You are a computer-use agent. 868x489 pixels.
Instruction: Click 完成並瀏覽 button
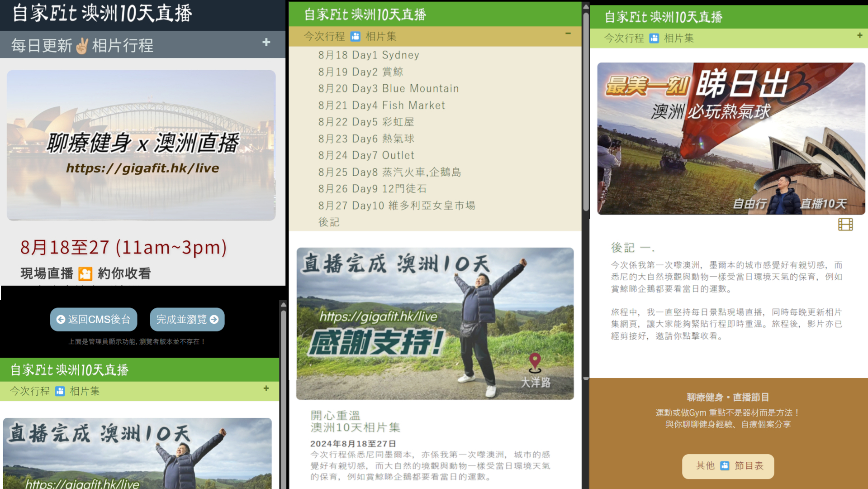187,320
